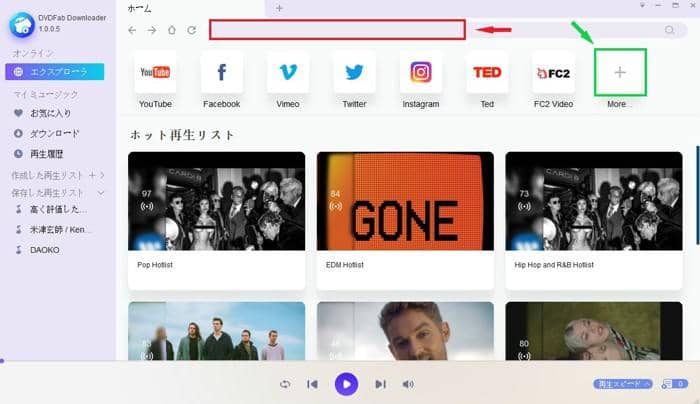Click the URL address input field

(x=337, y=30)
